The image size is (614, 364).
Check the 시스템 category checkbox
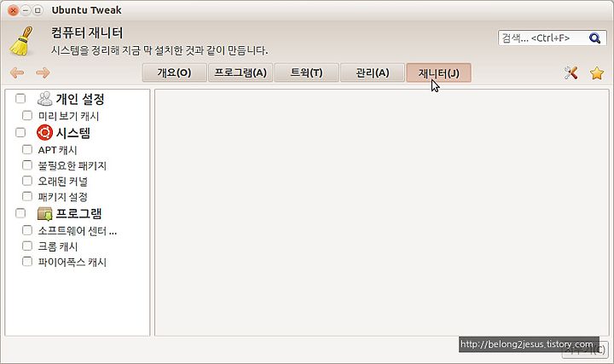point(20,133)
